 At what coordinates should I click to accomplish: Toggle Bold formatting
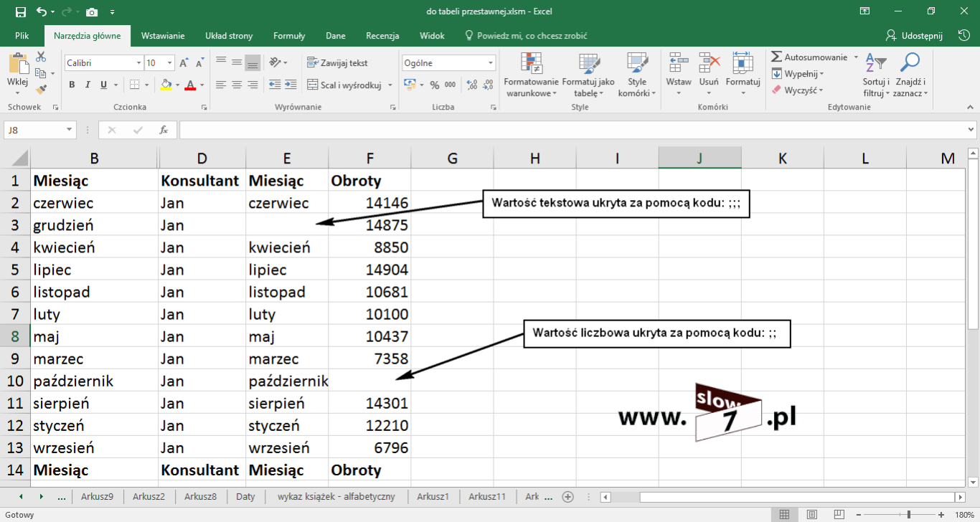coord(72,85)
